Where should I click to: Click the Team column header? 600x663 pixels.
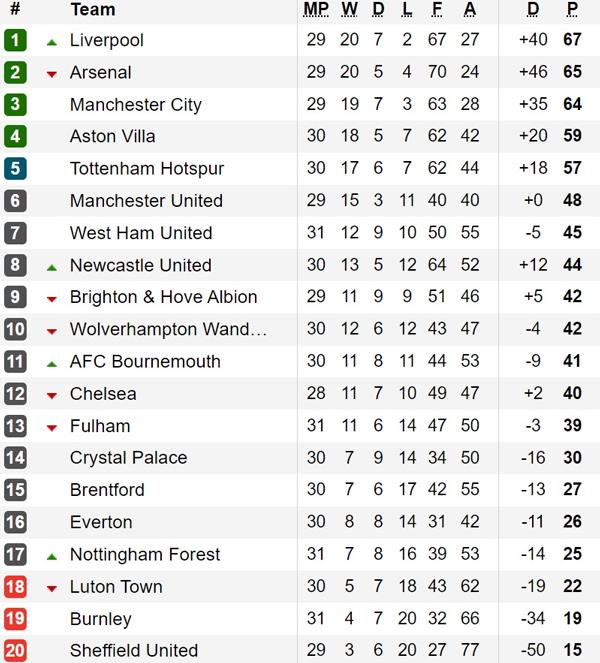(92, 10)
